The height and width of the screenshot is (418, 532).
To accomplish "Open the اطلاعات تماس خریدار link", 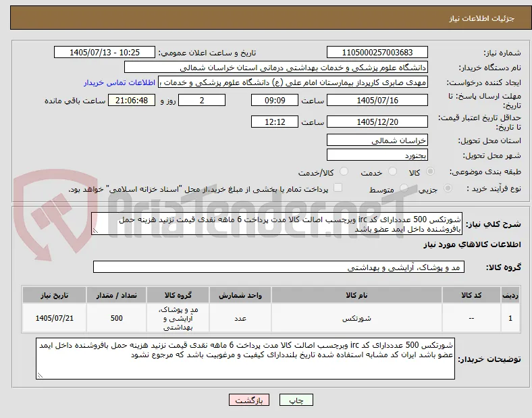I will pyautogui.click(x=119, y=82).
